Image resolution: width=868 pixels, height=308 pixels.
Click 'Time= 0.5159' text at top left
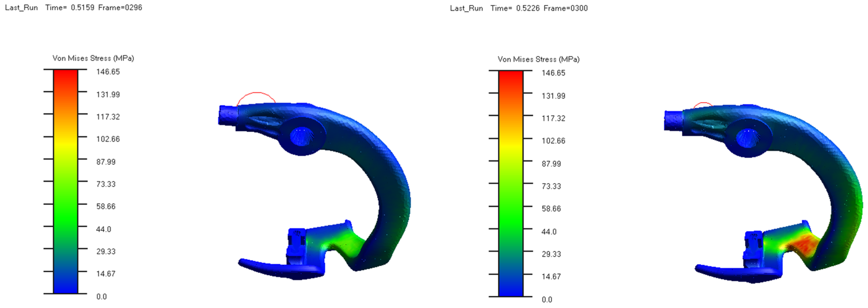[x=70, y=7]
